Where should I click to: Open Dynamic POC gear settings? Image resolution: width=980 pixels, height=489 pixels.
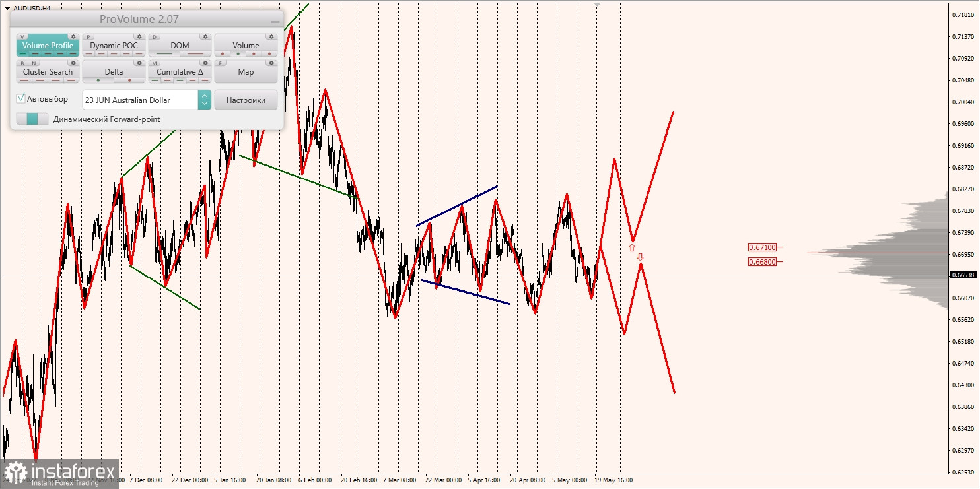click(x=139, y=37)
